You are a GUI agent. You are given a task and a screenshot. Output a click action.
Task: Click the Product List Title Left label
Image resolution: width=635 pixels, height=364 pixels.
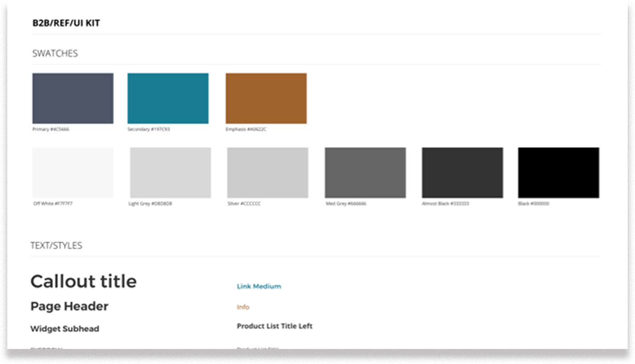pyautogui.click(x=274, y=326)
